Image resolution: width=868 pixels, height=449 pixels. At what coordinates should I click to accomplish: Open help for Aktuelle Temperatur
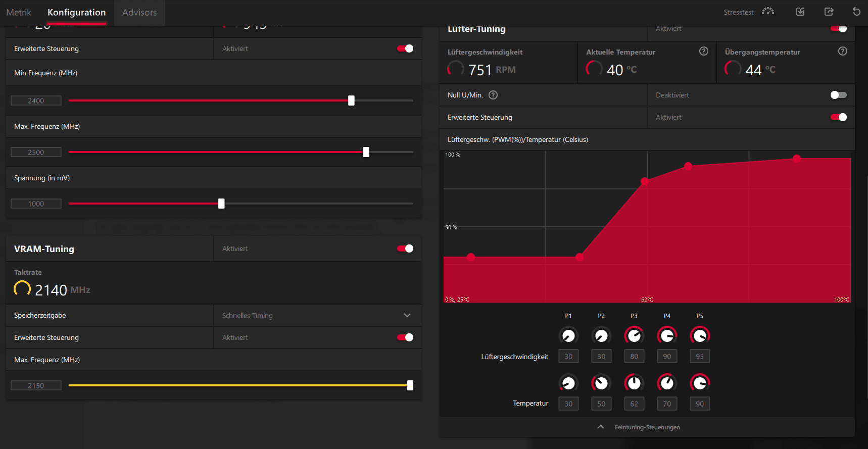click(704, 51)
